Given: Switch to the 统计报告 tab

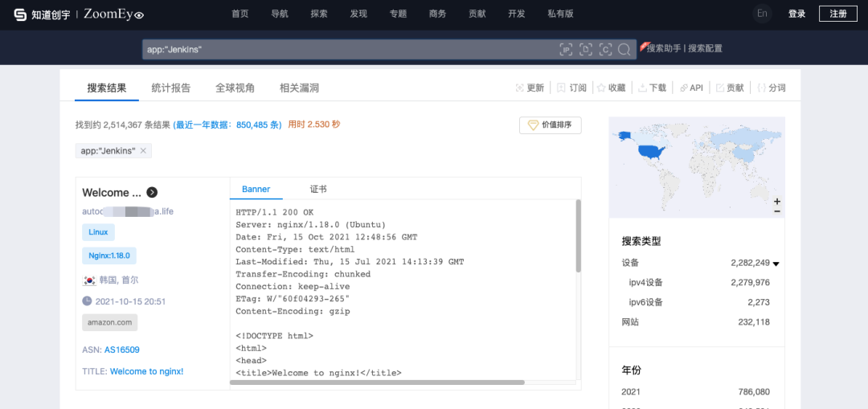Looking at the screenshot, I should point(171,88).
